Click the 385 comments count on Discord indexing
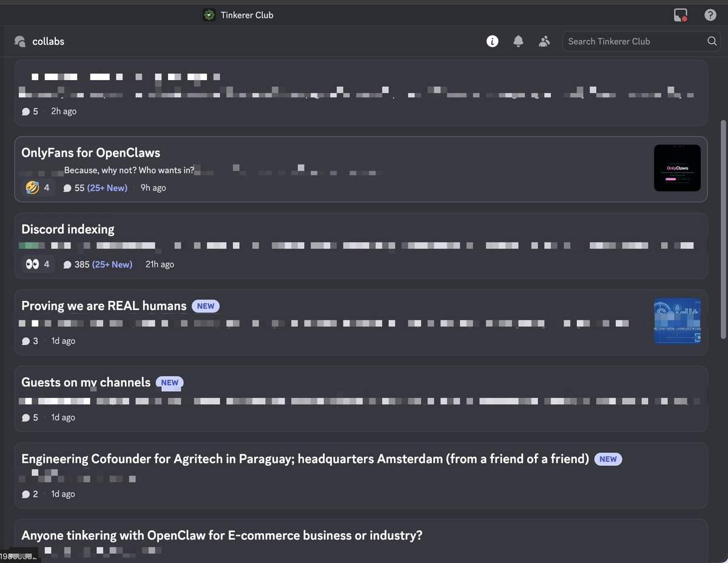Screen dimensions: 728x563 pos(76,265)
